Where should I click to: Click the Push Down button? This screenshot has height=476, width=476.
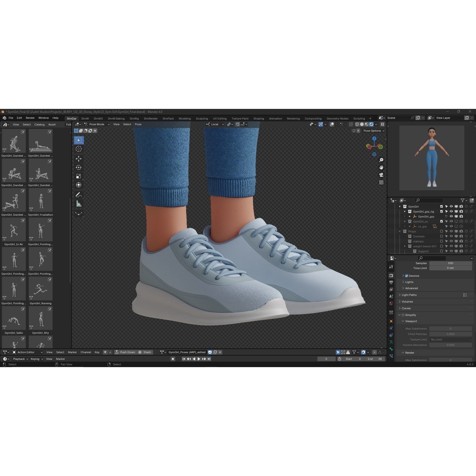[126, 352]
